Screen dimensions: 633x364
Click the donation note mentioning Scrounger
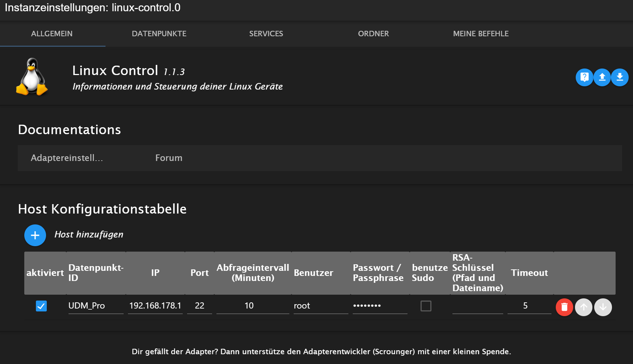[322, 351]
